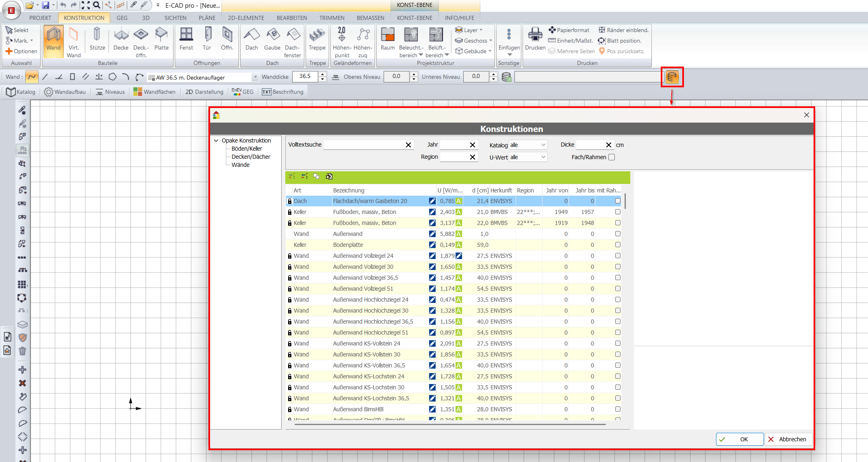
Task: Open the U-Wert filter dropdown
Action: coord(528,157)
